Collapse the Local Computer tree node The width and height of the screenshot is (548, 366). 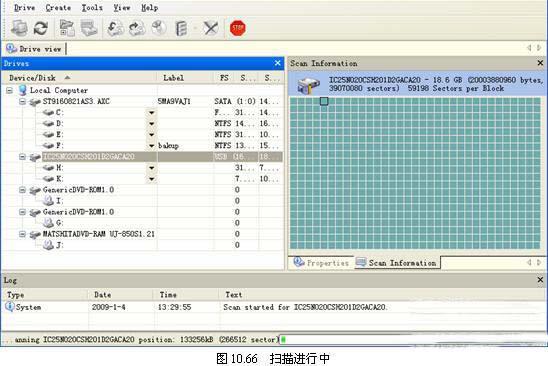tap(9, 91)
